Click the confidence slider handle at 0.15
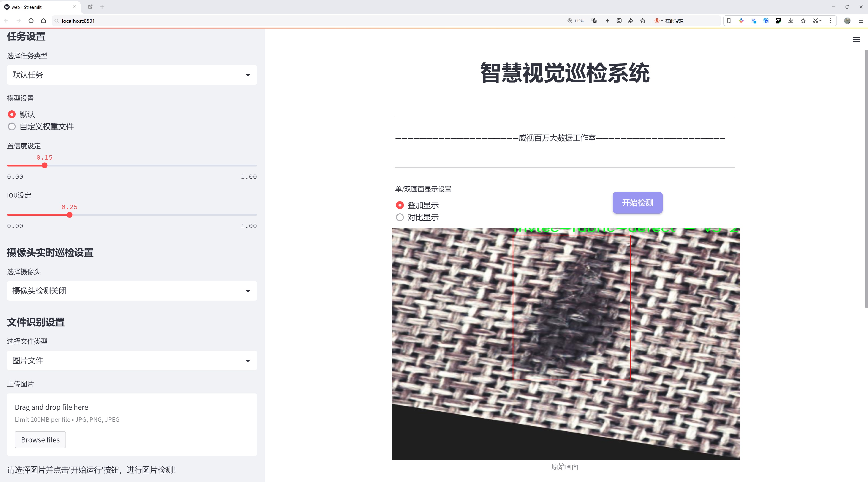 (45, 166)
